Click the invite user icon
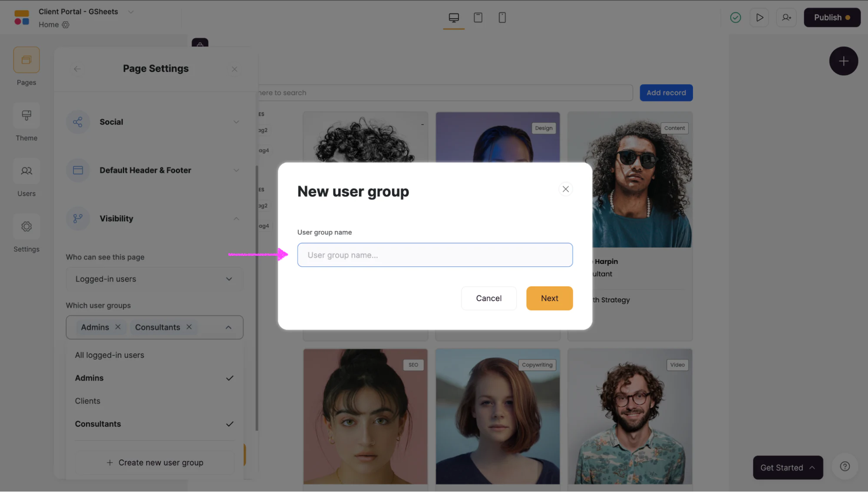868x492 pixels. click(x=786, y=17)
